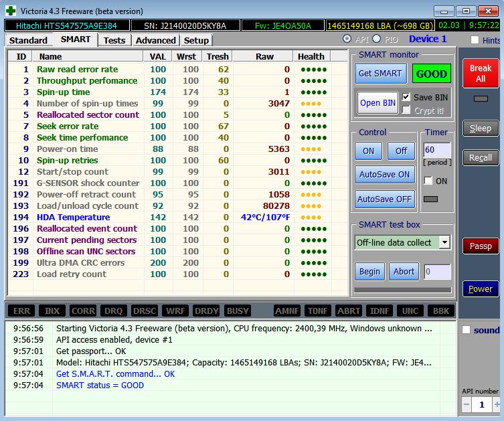The height and width of the screenshot is (421, 504).
Task: Click the VAL column header
Action: pos(158,56)
